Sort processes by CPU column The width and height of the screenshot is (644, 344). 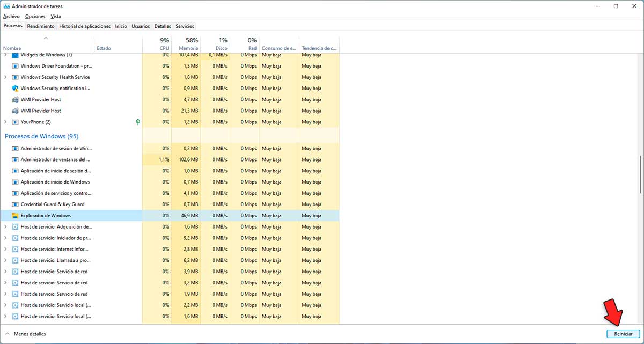157,45
